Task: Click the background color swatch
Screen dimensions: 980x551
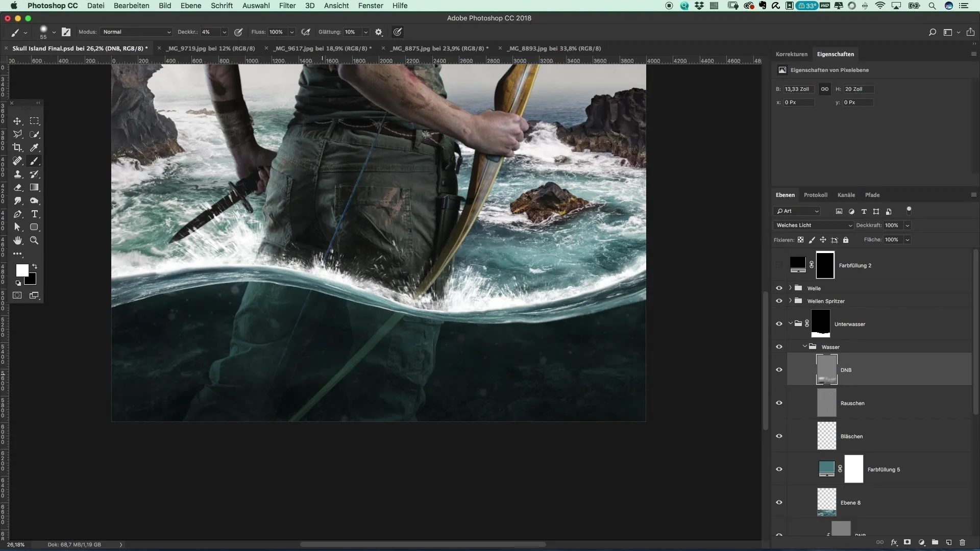Action: tap(32, 280)
